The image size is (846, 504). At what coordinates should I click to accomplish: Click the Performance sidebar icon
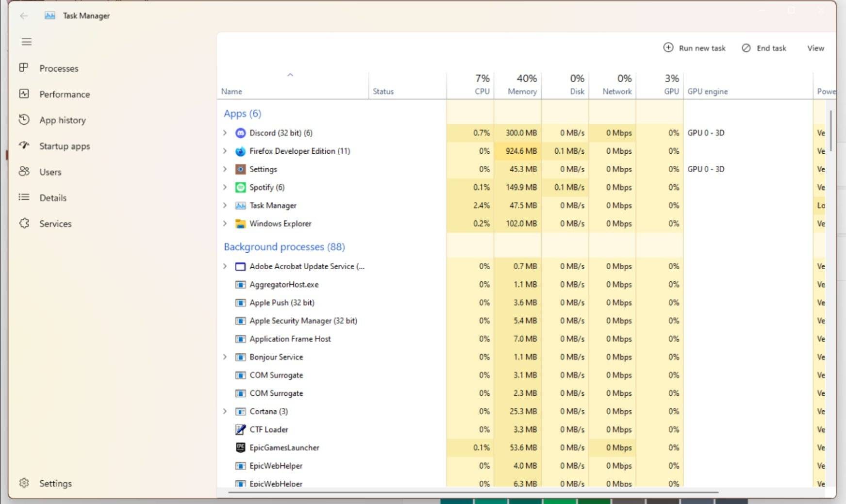[x=24, y=94]
